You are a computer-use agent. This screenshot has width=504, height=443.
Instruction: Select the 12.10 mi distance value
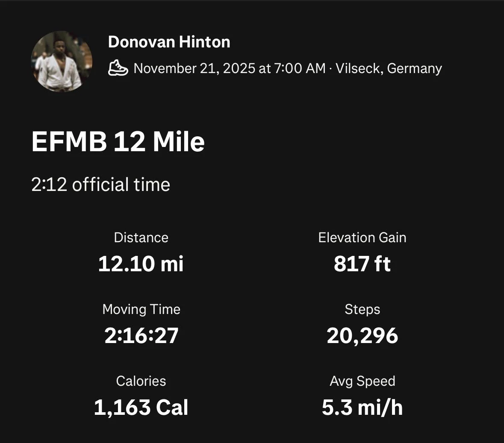click(141, 264)
